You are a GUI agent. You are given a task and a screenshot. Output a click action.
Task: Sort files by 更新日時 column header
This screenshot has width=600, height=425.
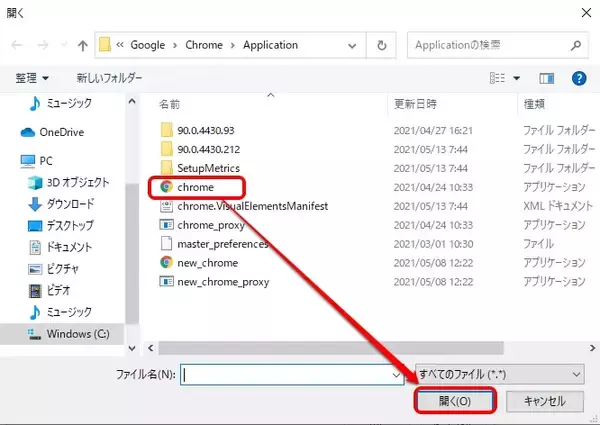tap(416, 103)
